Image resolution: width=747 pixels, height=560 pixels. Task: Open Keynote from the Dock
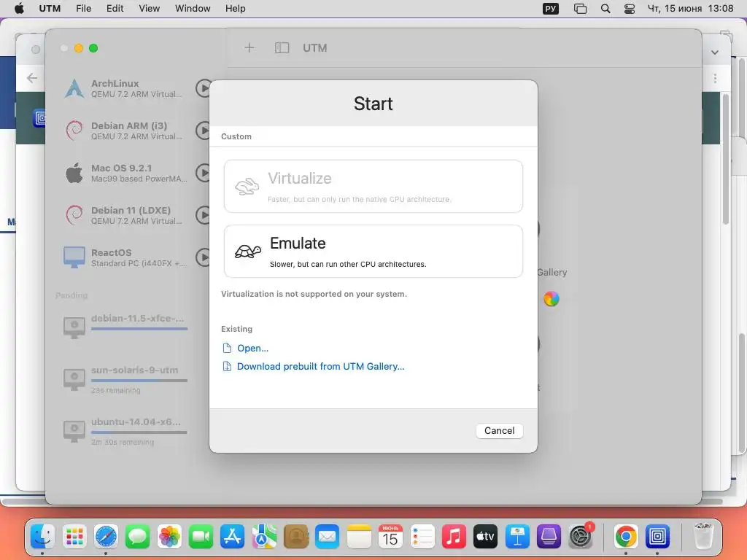[x=517, y=537]
